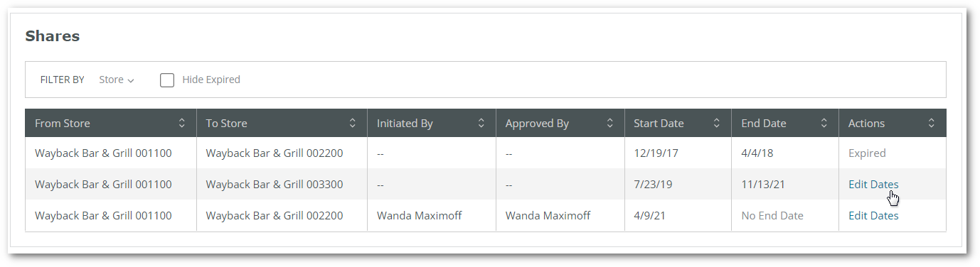Screen dimensions: 980x267
Task: Click the Wayback Bar & Grill 003300 cell
Action: pos(275,184)
